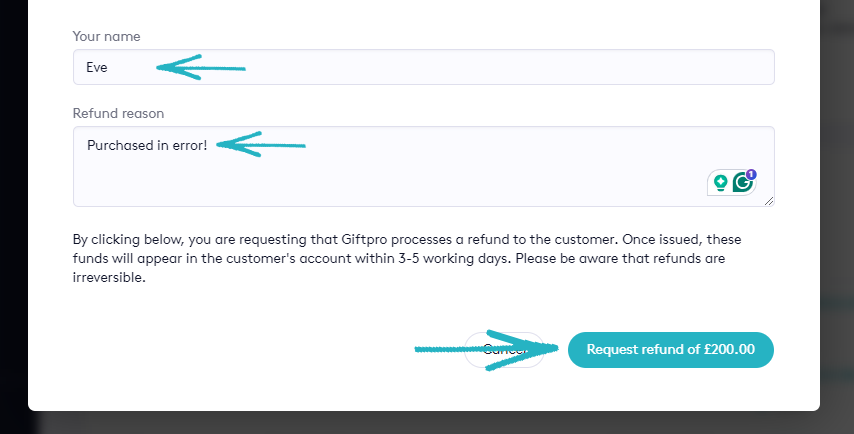Click the purple Grammarly badge showing 1

pyautogui.click(x=751, y=174)
